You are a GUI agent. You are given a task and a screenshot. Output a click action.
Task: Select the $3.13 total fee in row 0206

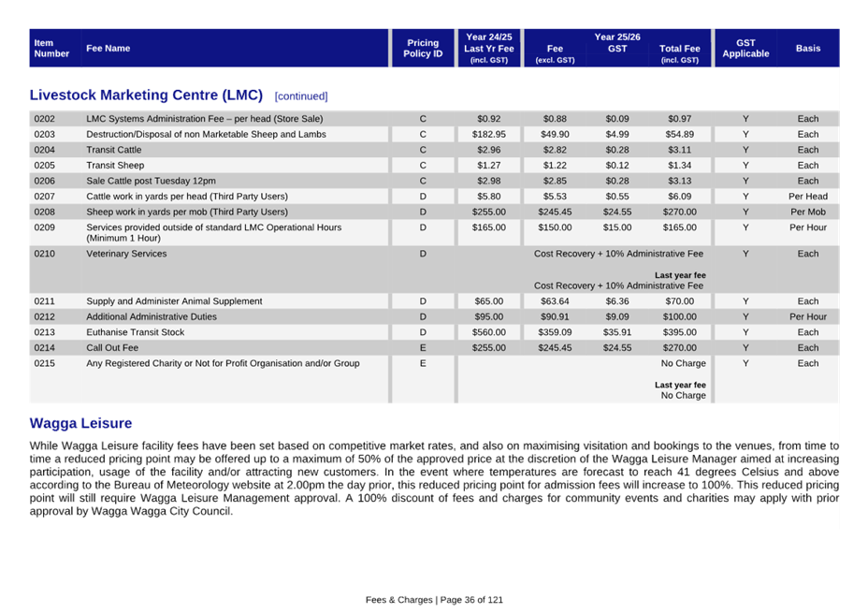tap(680, 181)
